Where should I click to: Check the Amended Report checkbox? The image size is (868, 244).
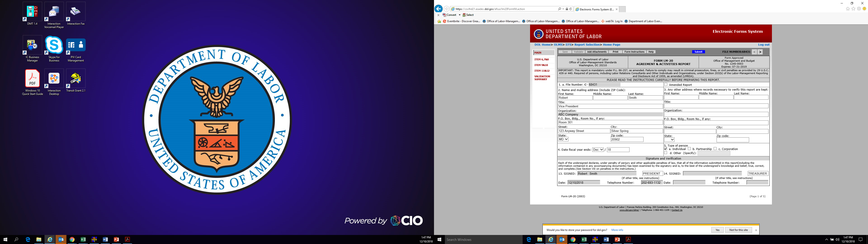(666, 84)
